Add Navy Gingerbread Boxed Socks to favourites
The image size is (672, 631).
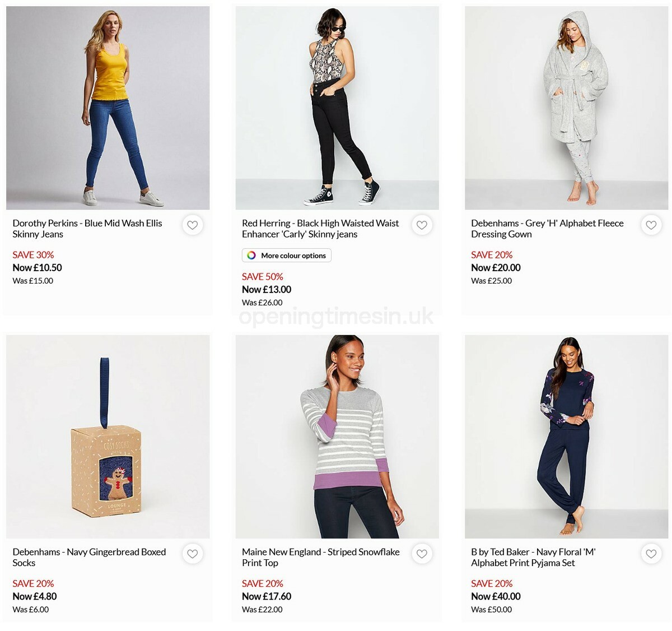193,554
